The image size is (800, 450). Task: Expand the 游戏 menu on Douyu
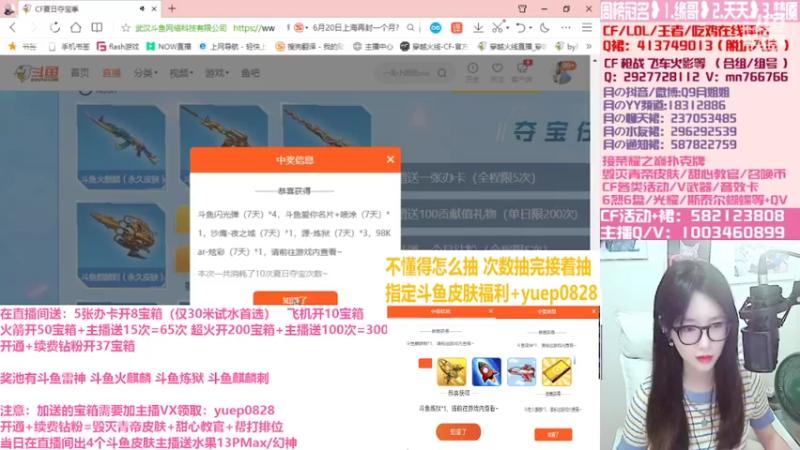217,73
